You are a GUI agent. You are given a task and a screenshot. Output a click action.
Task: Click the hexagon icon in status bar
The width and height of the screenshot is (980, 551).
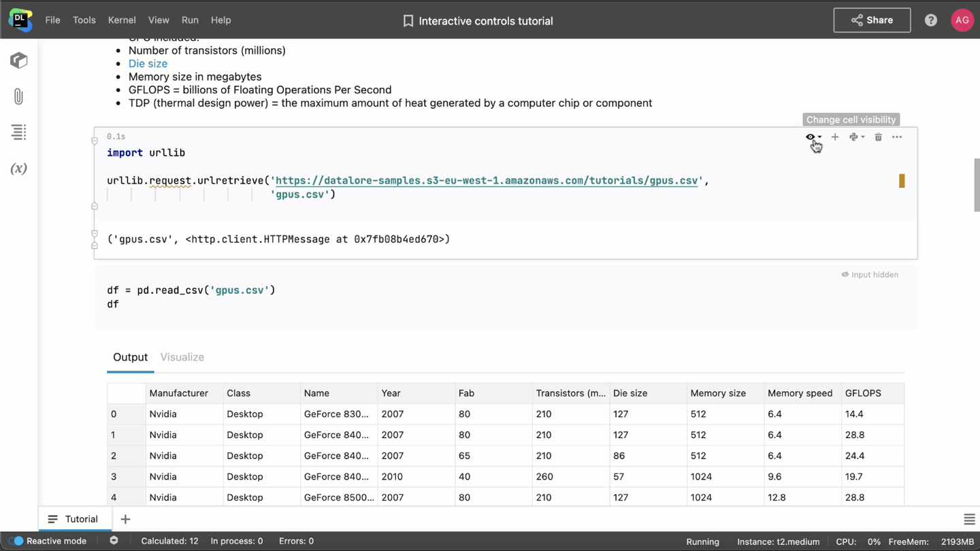(114, 541)
